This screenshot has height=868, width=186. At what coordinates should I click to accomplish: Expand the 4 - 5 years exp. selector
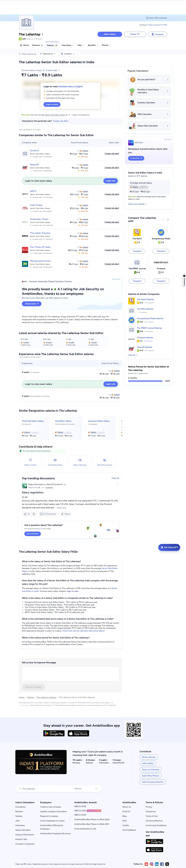pos(51,70)
